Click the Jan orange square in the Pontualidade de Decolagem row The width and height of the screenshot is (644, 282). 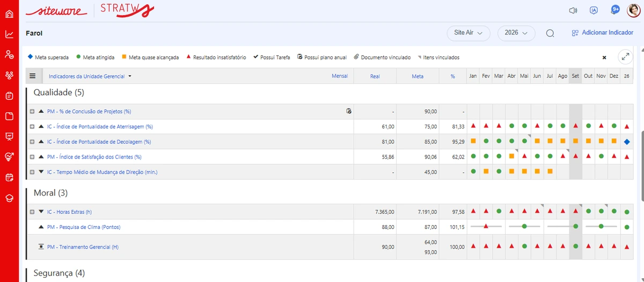pos(473,141)
